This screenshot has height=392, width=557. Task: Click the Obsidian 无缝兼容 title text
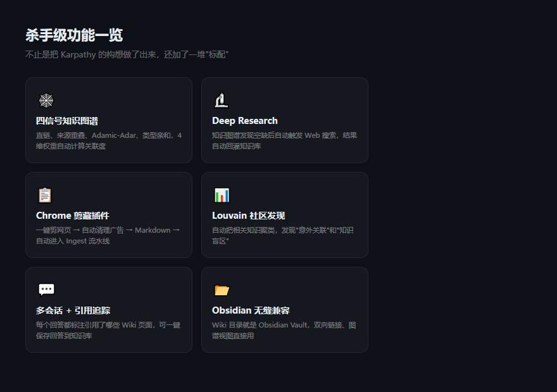pyautogui.click(x=251, y=310)
